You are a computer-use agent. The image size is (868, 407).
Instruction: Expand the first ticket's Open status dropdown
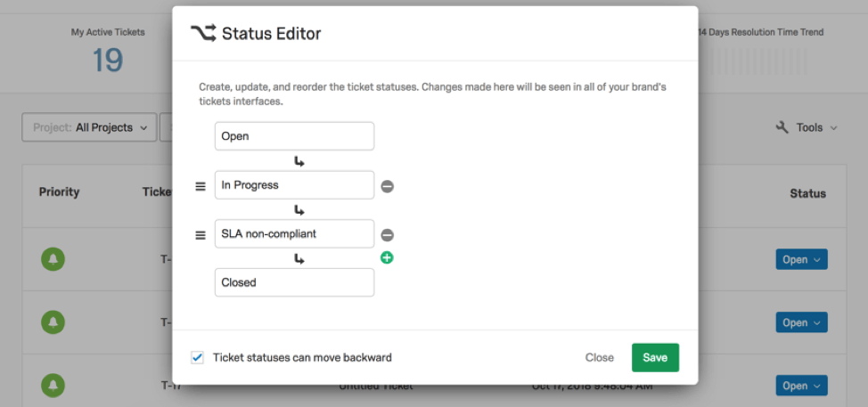tap(801, 259)
